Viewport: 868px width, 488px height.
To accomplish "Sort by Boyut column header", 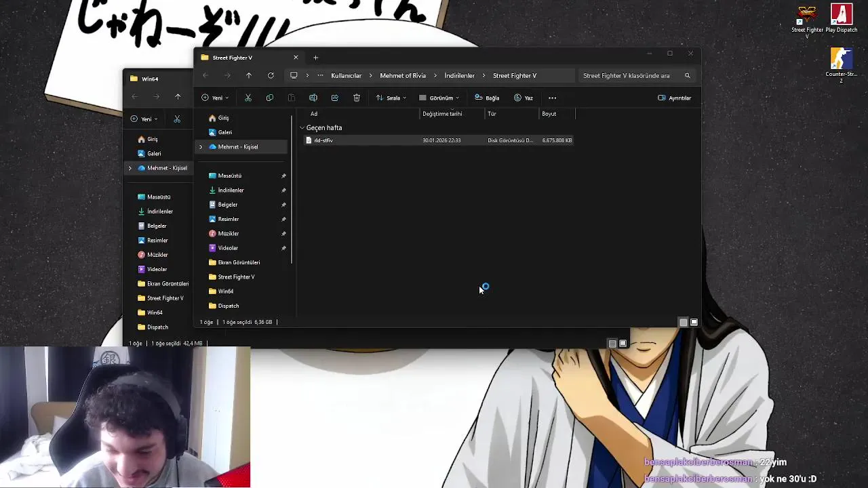I will click(549, 114).
